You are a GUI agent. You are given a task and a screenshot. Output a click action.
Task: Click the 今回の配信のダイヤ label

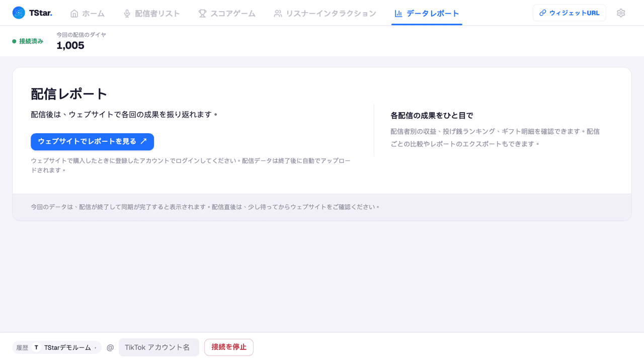click(81, 35)
